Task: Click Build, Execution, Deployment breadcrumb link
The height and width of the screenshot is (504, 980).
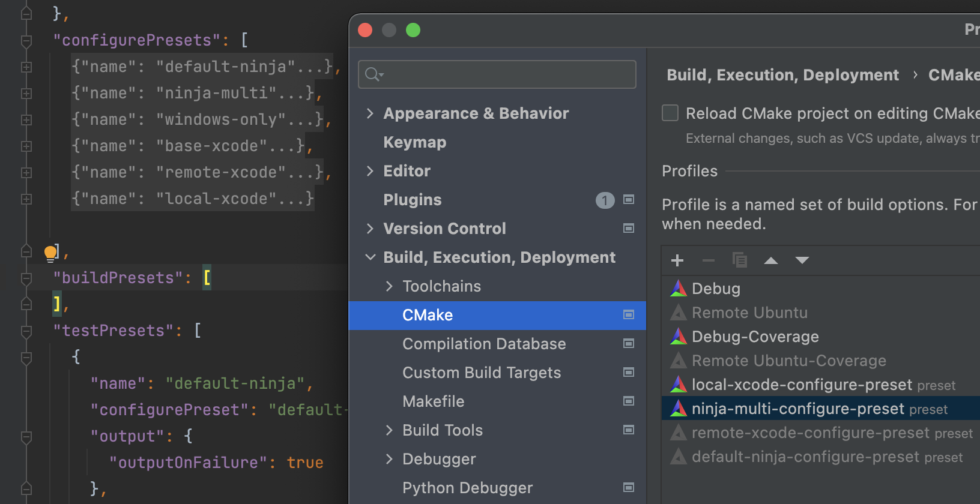Action: click(783, 75)
